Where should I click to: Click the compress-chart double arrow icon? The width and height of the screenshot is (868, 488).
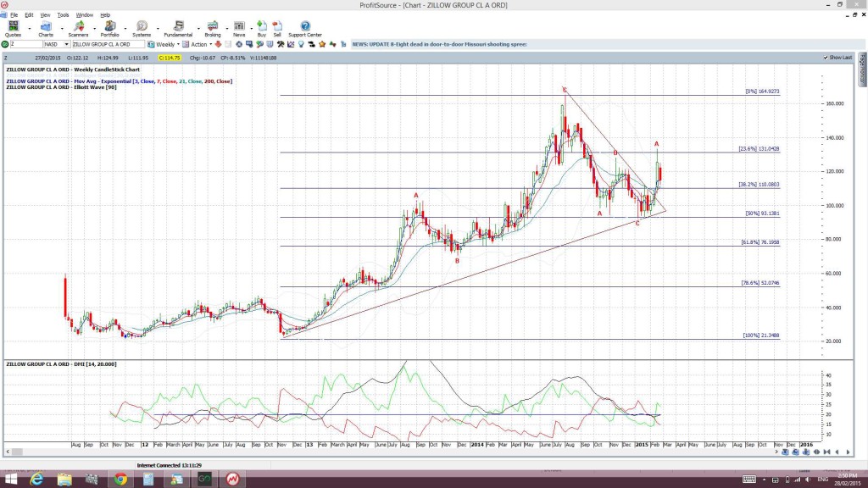click(816, 452)
